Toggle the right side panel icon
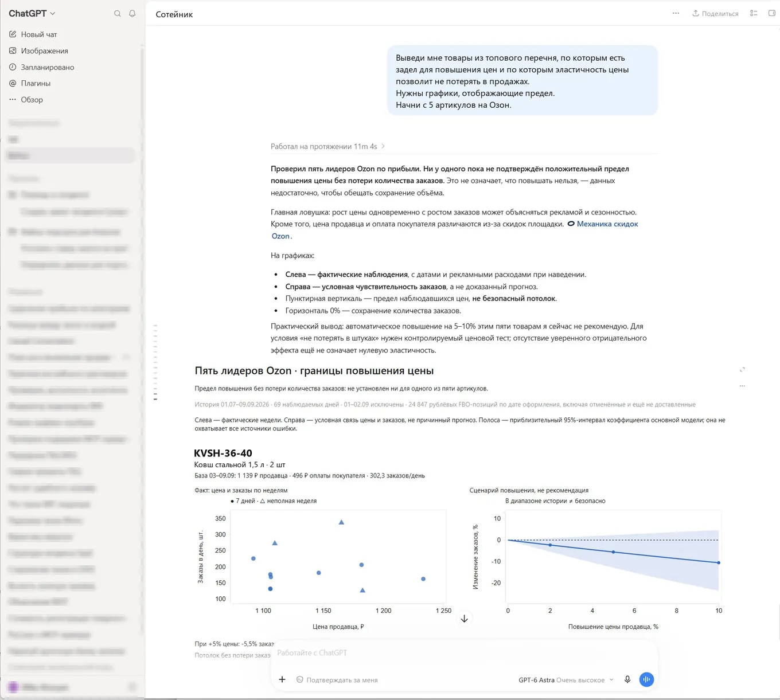This screenshot has width=780, height=700. point(772,13)
